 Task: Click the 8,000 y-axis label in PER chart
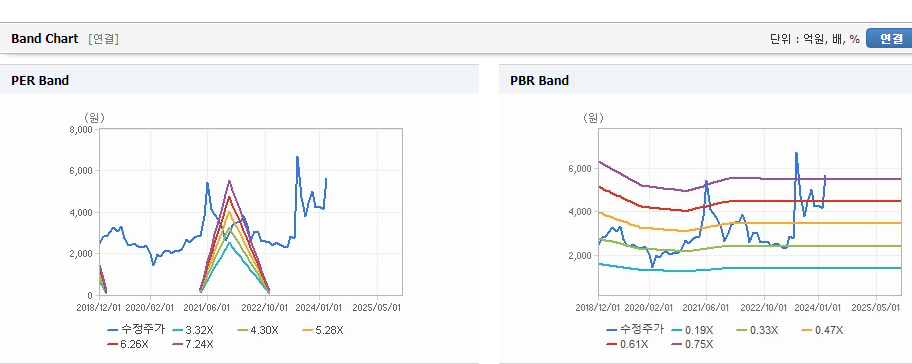click(x=80, y=130)
